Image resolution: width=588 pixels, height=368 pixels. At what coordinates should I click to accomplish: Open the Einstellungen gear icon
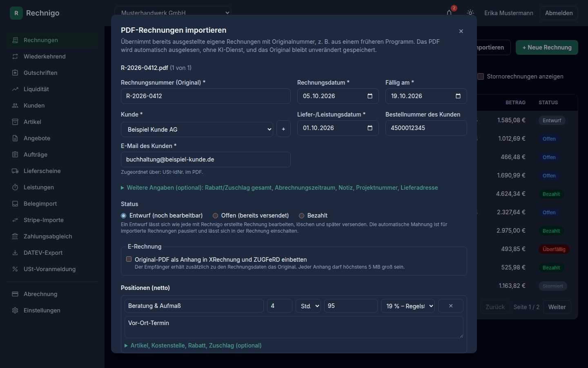click(x=15, y=310)
